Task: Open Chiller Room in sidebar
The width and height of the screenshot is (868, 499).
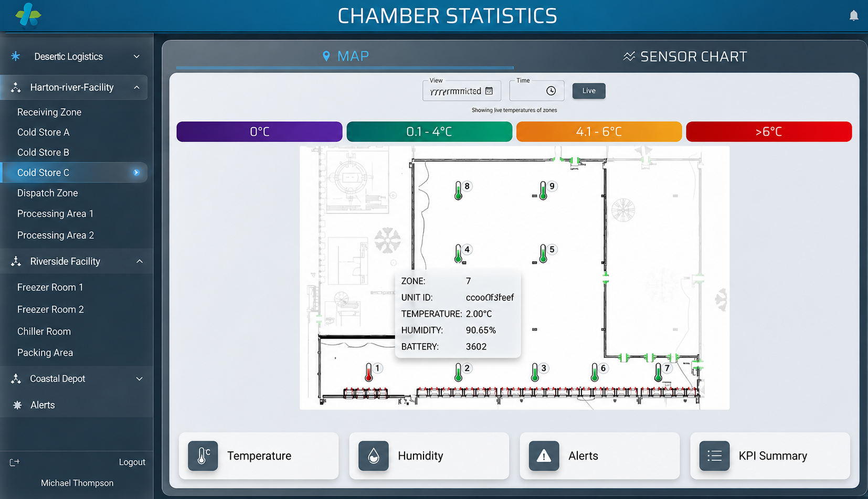Action: pos(44,331)
